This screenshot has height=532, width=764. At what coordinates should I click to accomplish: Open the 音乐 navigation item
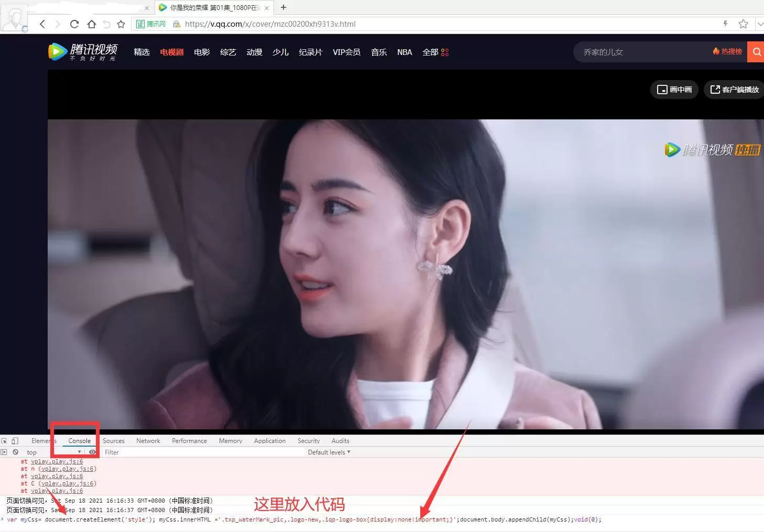[379, 52]
